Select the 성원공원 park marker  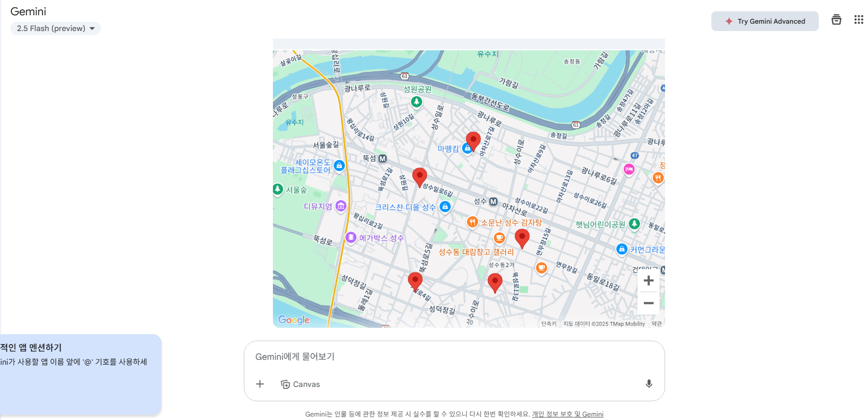pos(417,102)
